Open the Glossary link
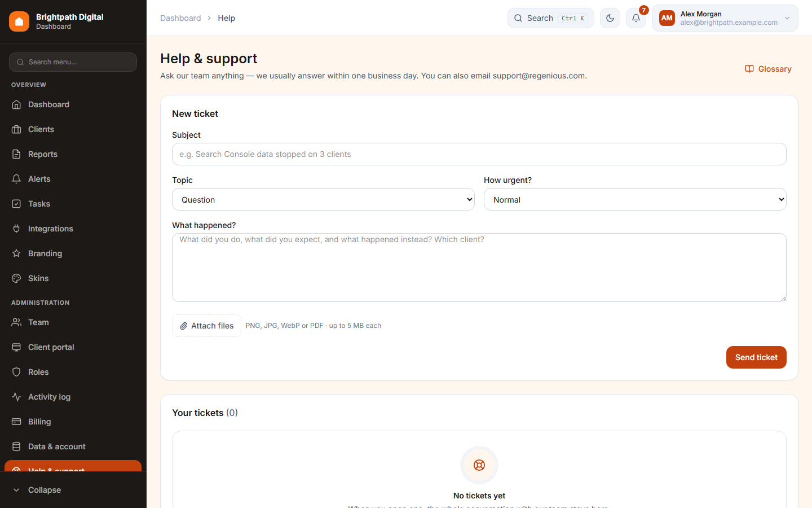Viewport: 812px width, 508px height. [x=768, y=69]
